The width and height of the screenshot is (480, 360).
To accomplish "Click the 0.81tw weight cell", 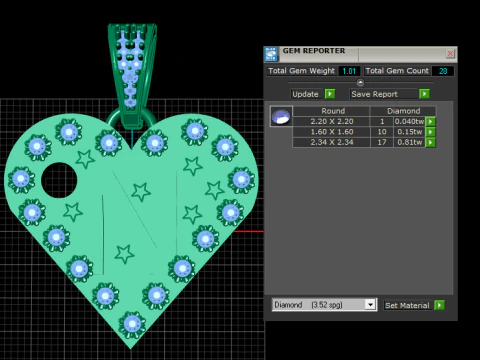I will click(409, 142).
